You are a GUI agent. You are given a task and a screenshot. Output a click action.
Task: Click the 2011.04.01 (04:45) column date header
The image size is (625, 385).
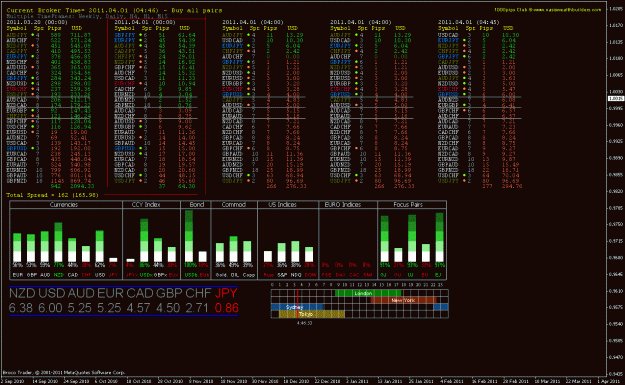(468, 22)
